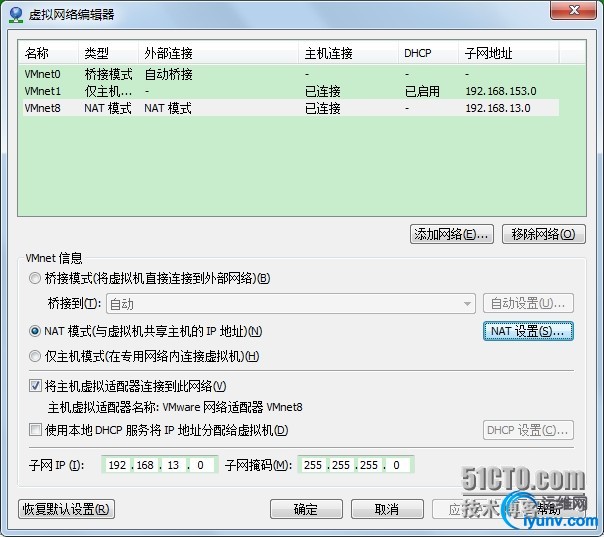Click 自动桥接 cell in VMnet0 row
604x537 pixels.
tap(168, 74)
